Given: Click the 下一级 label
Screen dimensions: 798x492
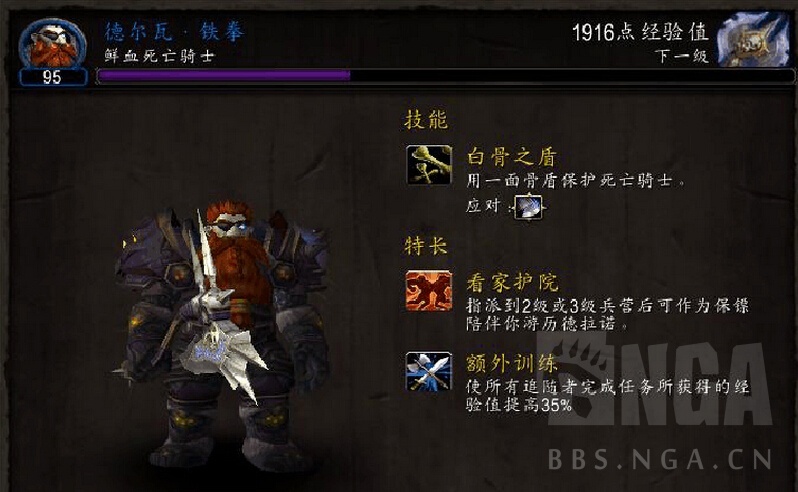Looking at the screenshot, I should point(681,55).
